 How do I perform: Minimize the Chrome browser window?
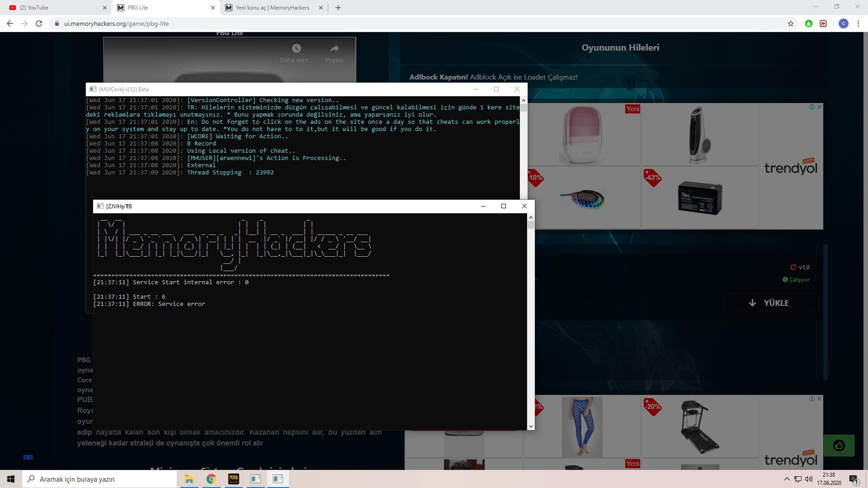[x=816, y=6]
